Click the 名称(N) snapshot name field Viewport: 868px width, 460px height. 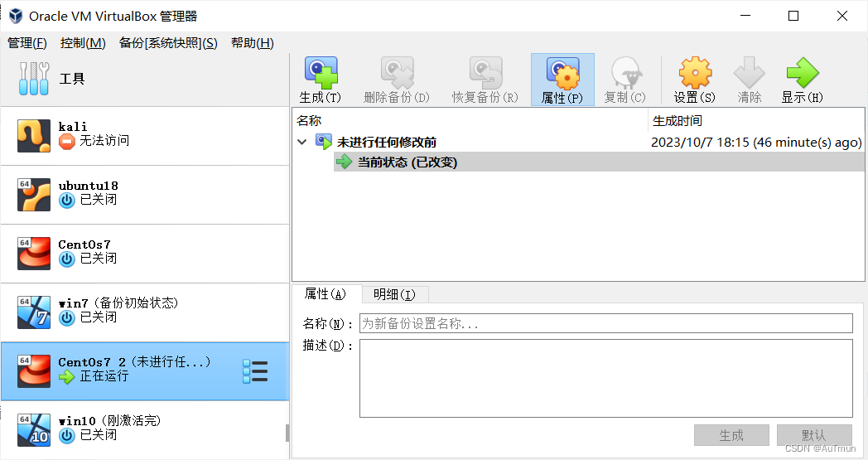click(x=606, y=323)
